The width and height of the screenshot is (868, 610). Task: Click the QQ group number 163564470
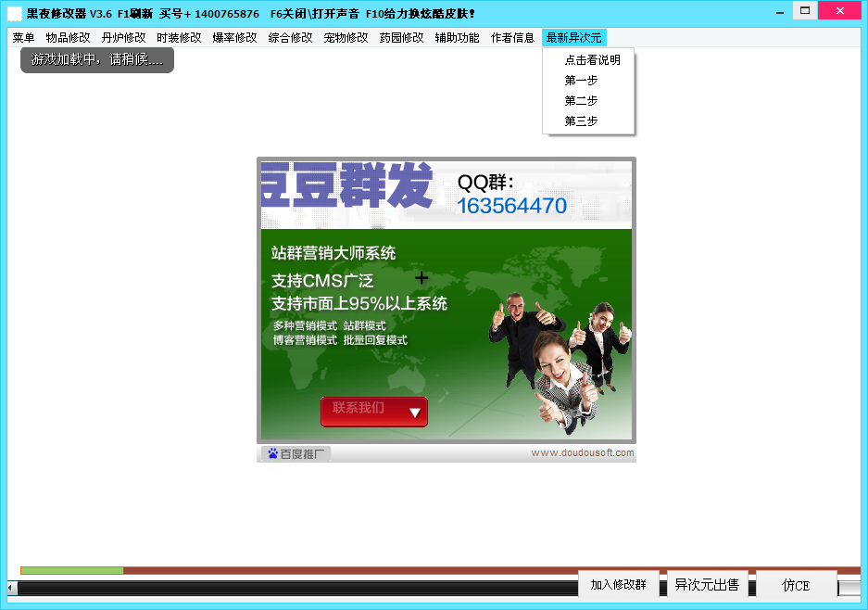coord(512,206)
